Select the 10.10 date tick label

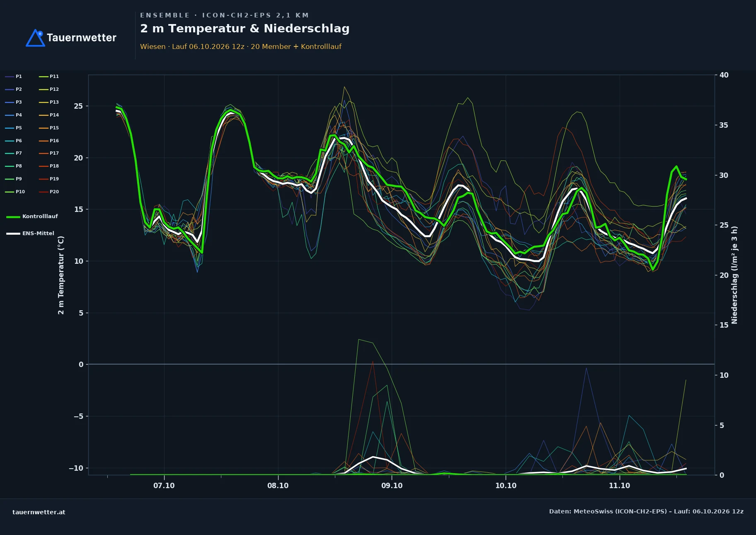tap(506, 486)
